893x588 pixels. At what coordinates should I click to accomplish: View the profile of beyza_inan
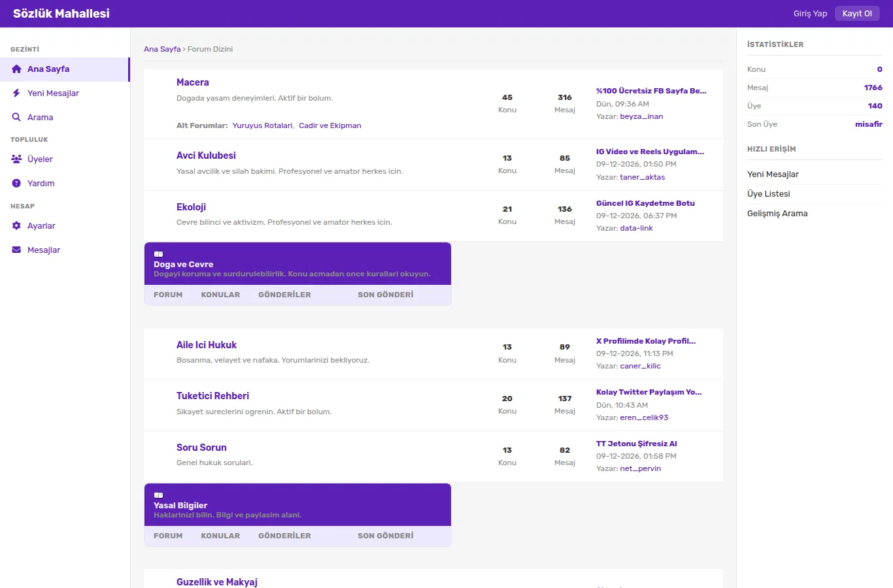point(641,116)
